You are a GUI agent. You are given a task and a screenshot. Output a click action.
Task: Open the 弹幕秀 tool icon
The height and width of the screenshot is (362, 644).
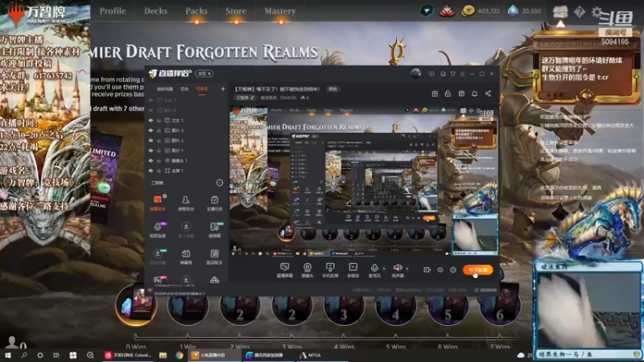click(186, 257)
